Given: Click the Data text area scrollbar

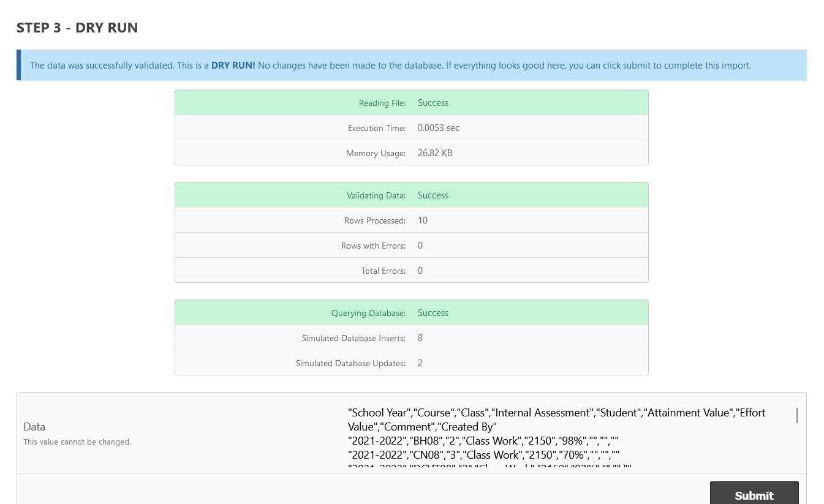Looking at the screenshot, I should pyautogui.click(x=796, y=416).
